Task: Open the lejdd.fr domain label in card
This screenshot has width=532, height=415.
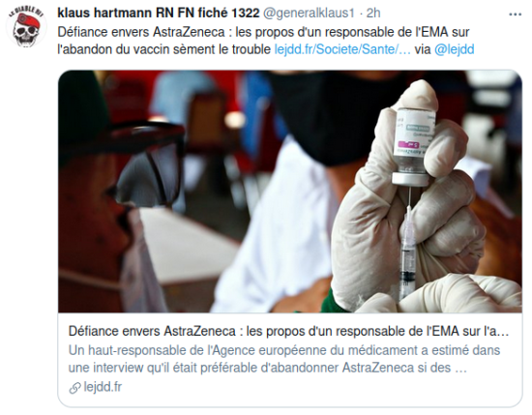Action: [x=103, y=387]
